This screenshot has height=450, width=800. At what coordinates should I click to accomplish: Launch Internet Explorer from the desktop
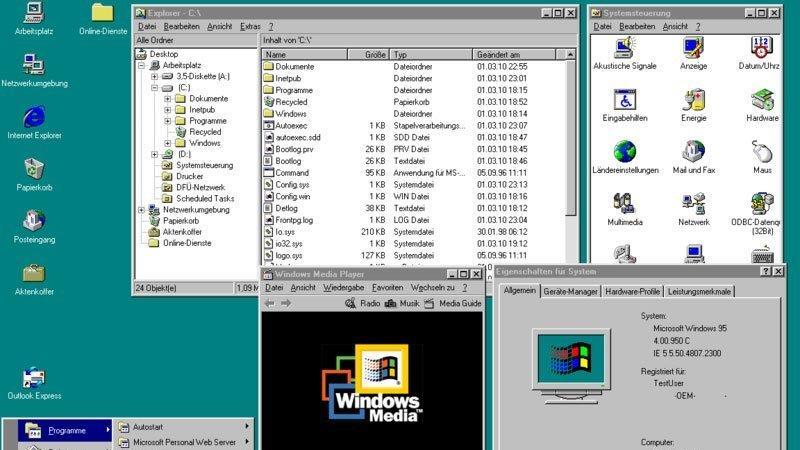pos(34,122)
